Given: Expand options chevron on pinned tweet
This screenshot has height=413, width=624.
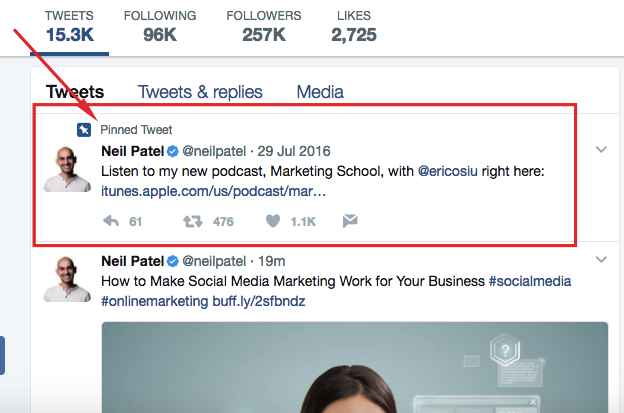Looking at the screenshot, I should (x=601, y=150).
